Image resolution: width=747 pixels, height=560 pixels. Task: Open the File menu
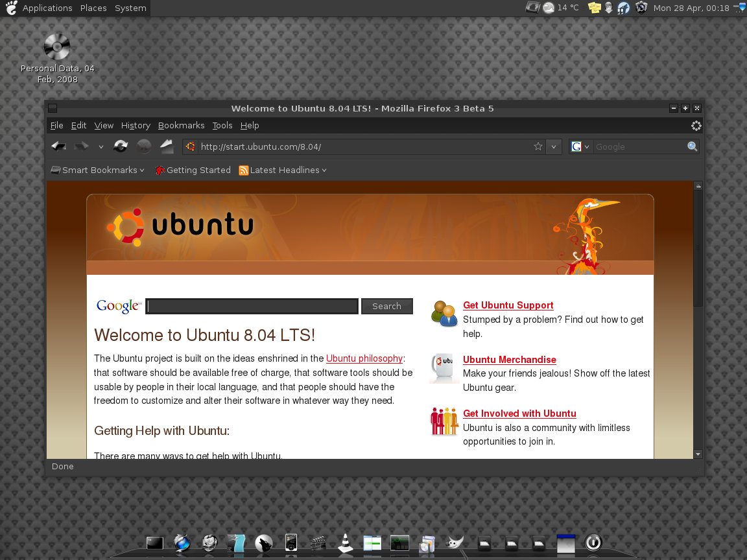tap(56, 125)
